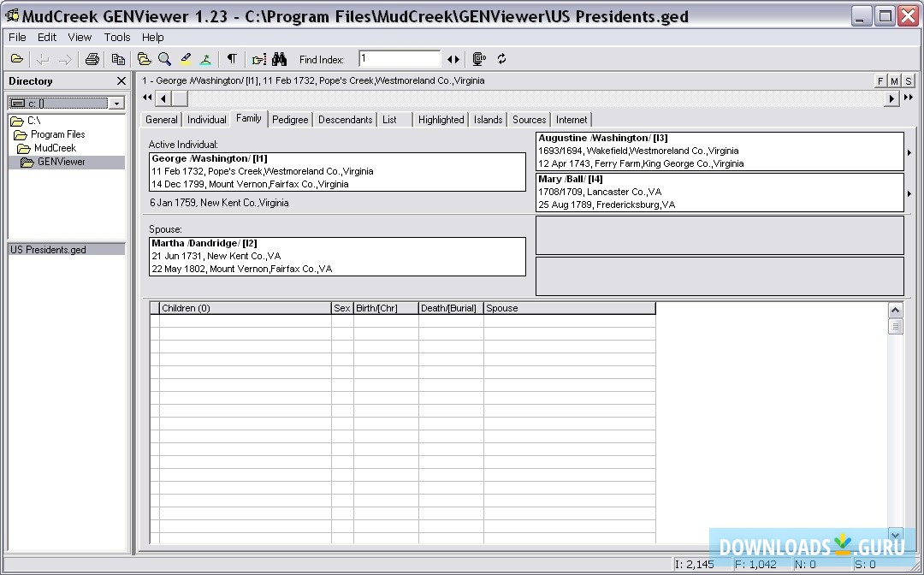Click the F button at top right
The image size is (924, 575).
pyautogui.click(x=880, y=81)
